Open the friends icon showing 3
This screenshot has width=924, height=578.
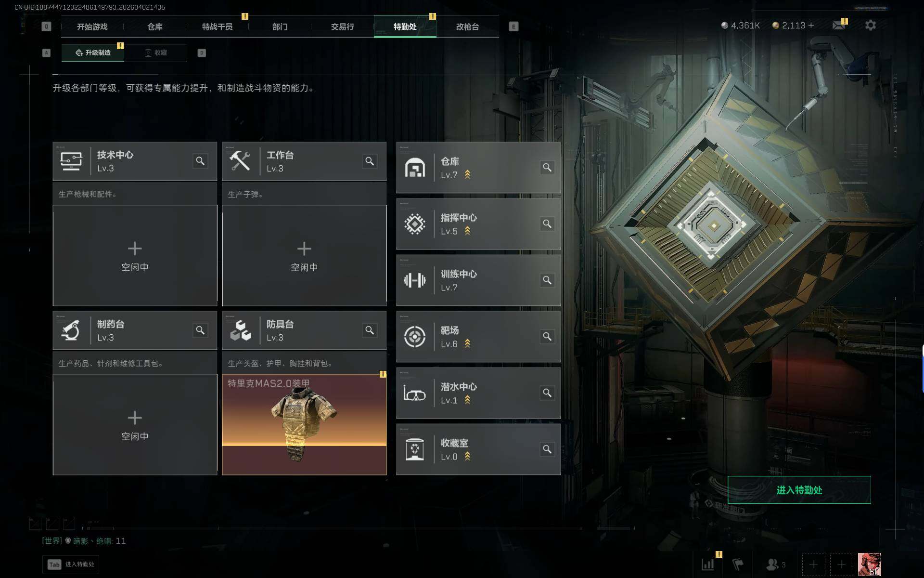coord(775,564)
